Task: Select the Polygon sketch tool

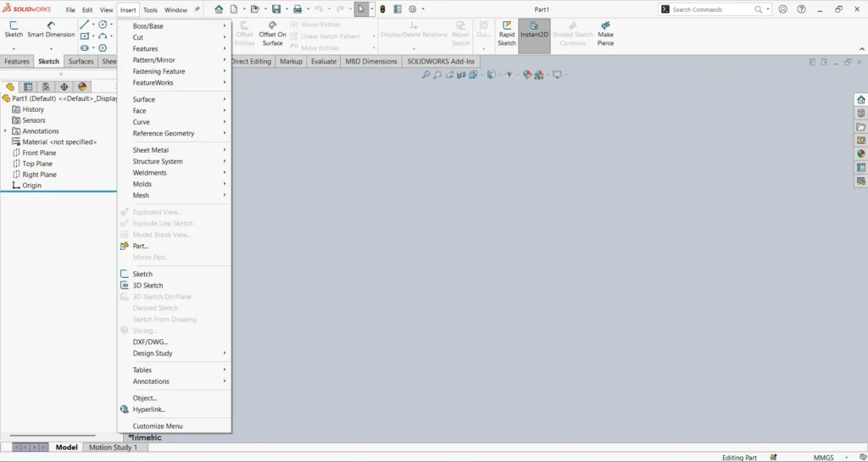Action: click(103, 48)
